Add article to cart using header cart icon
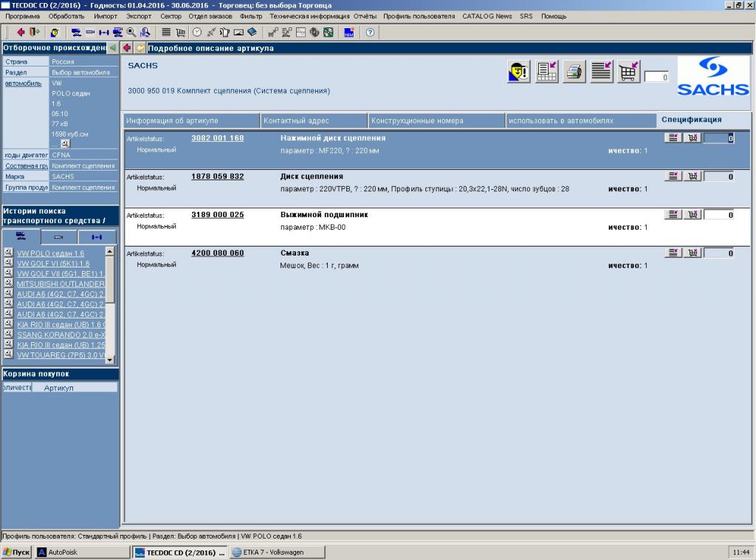Image resolution: width=756 pixels, height=560 pixels. coord(629,72)
